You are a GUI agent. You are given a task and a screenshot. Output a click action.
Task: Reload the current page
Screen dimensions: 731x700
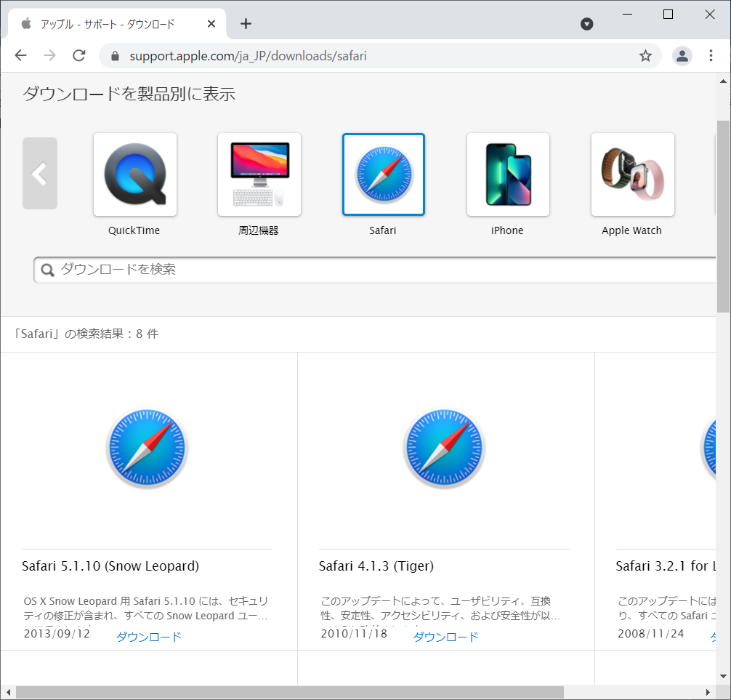pyautogui.click(x=78, y=55)
